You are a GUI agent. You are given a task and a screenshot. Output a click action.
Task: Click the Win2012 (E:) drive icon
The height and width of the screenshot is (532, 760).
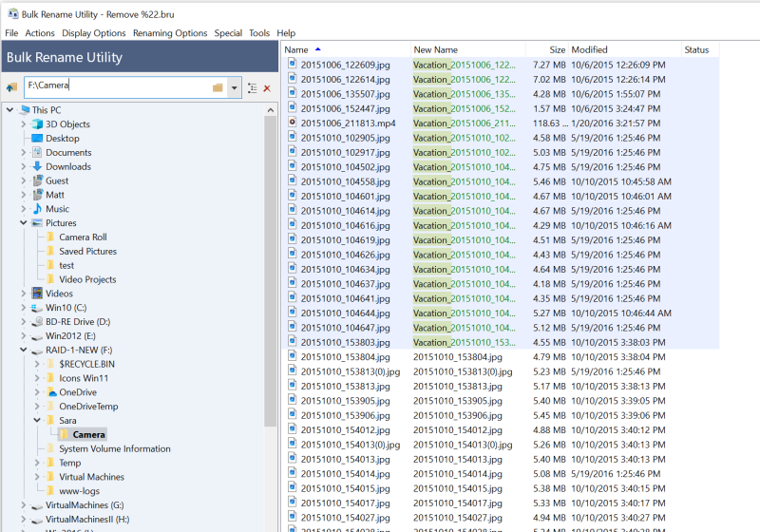[x=37, y=335]
